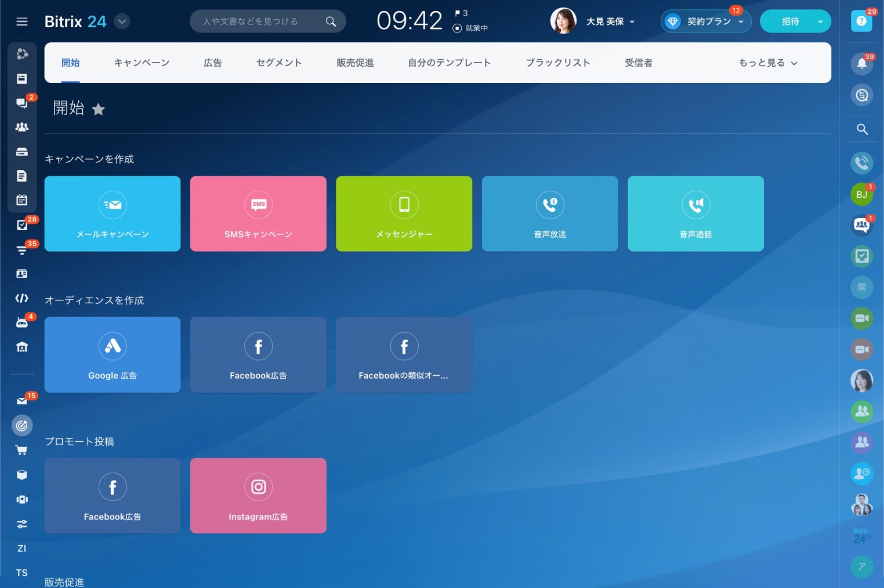Open the notifications bell with badge 39
The image size is (884, 588).
[x=862, y=63]
